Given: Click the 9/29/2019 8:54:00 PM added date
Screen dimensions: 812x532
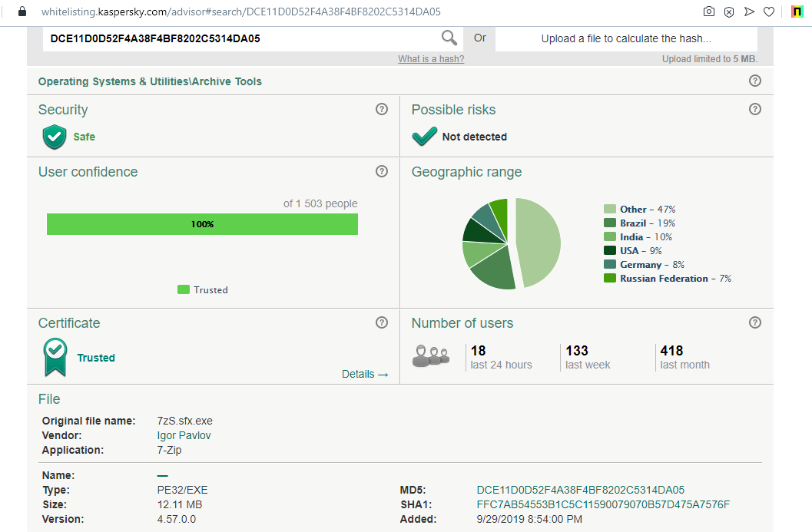Looking at the screenshot, I should 529,518.
